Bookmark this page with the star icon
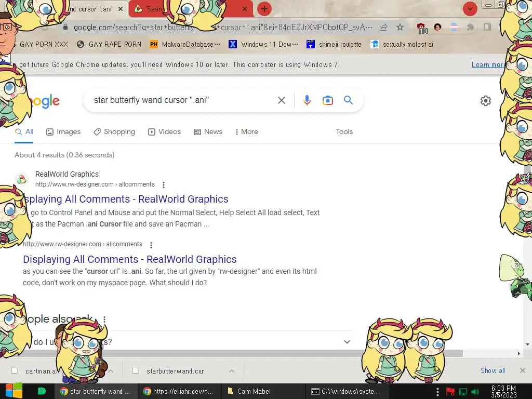532x399 pixels. (x=400, y=27)
